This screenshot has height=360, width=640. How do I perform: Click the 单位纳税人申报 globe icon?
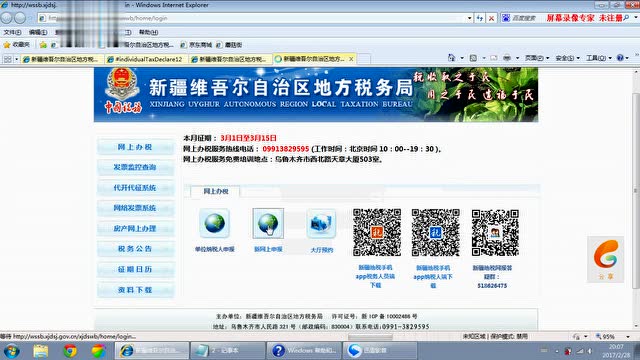tap(215, 223)
